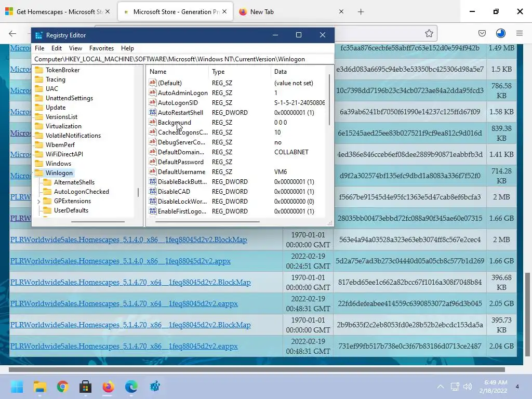Go back in the browser

pyautogui.click(x=12, y=33)
